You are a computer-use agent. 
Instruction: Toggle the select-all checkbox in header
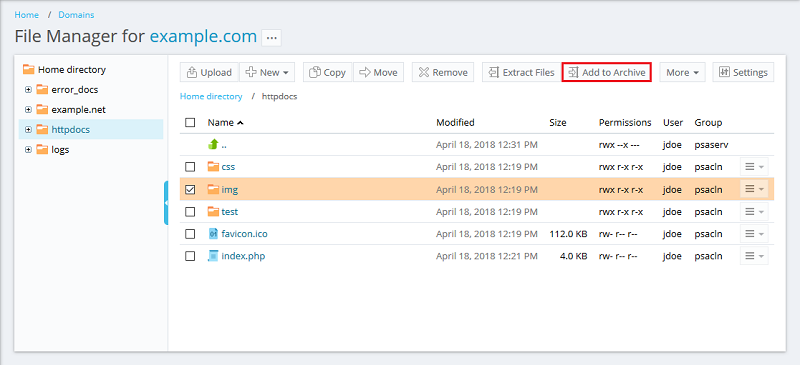[x=190, y=123]
